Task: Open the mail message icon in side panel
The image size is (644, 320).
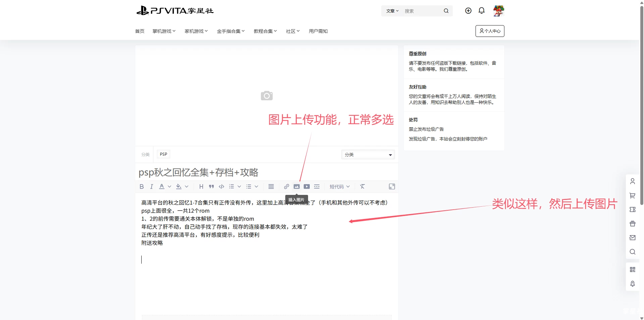Action: pyautogui.click(x=633, y=238)
